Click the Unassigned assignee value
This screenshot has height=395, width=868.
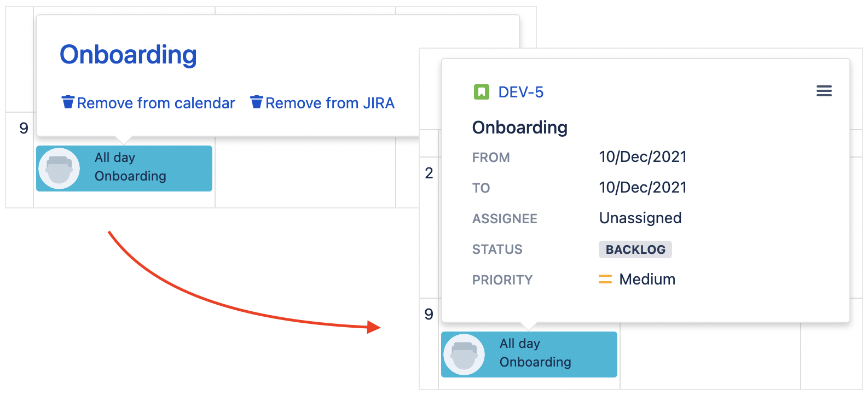640,218
